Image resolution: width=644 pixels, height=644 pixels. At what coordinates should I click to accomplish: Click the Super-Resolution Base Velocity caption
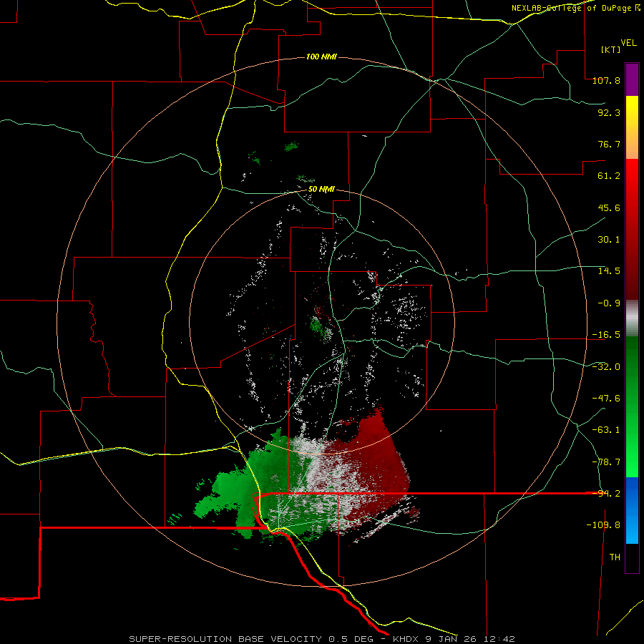[x=322, y=639]
